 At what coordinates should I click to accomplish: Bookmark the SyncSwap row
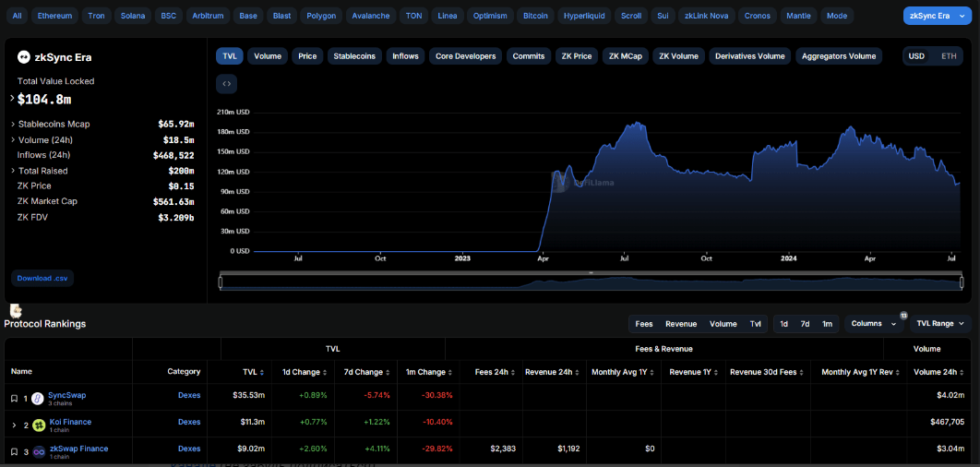pos(14,398)
